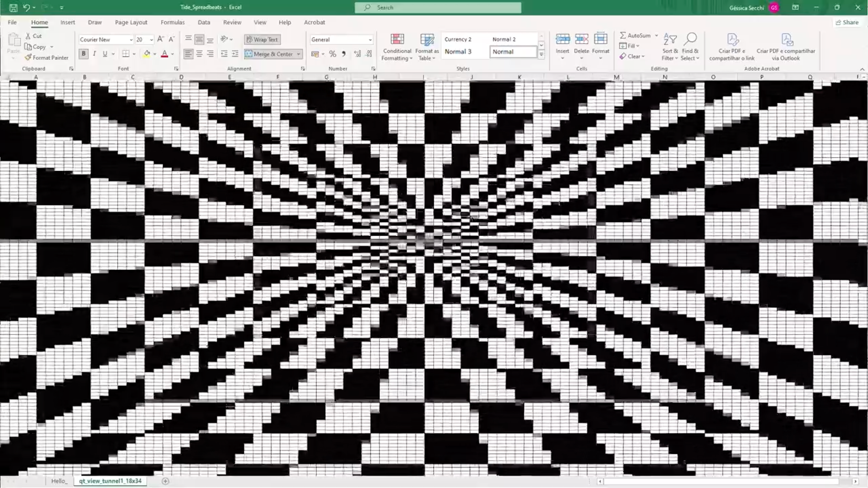Open the font size 20 dropdown
Viewport: 868px width, 488px height.
pos(152,40)
